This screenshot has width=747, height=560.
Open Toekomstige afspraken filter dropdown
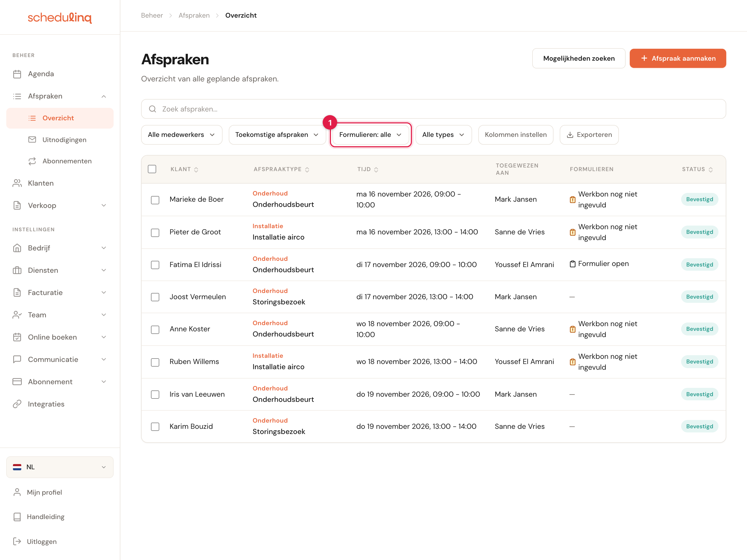pyautogui.click(x=277, y=135)
